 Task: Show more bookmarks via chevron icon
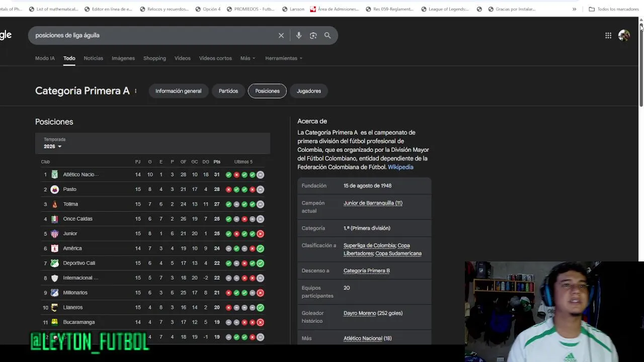[574, 9]
